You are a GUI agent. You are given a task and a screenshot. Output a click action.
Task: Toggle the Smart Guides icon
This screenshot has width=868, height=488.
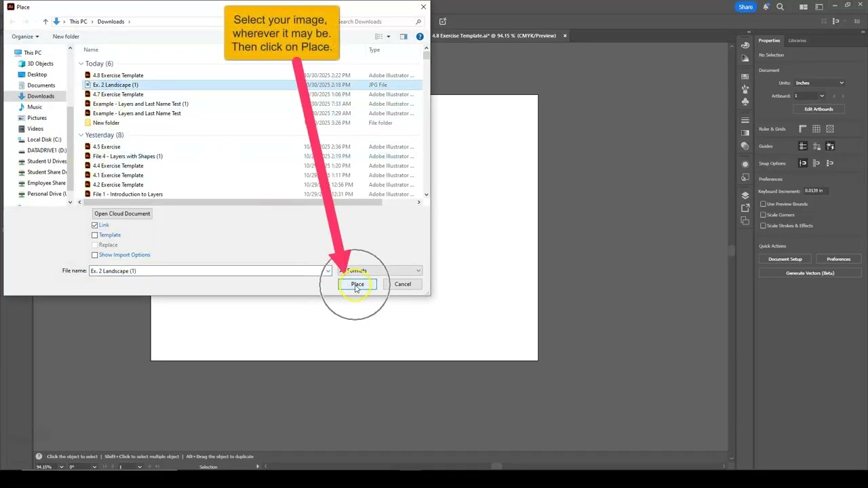(830, 146)
